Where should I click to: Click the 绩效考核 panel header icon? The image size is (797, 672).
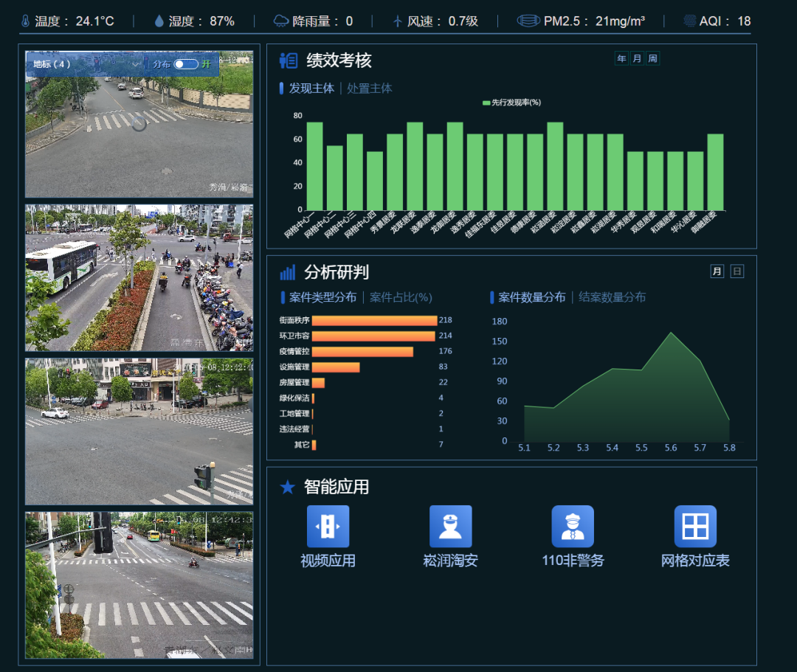[x=289, y=60]
